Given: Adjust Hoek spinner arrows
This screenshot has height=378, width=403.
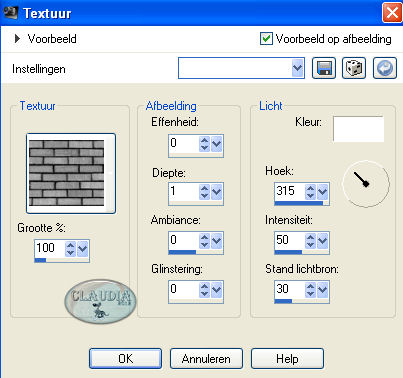Looking at the screenshot, I should 310,192.
